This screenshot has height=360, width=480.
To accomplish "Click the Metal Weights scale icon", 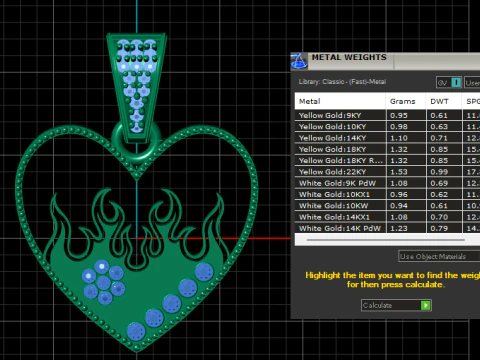I will [299, 61].
